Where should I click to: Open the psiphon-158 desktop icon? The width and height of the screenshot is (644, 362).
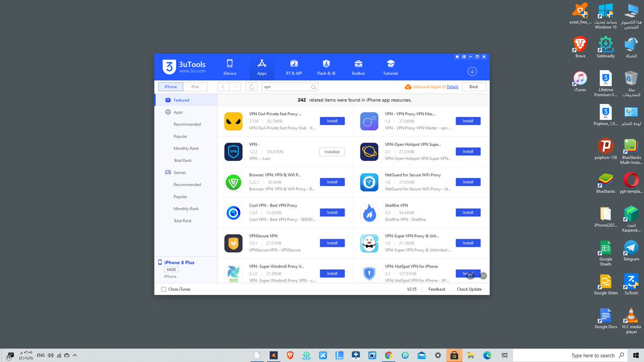click(x=605, y=149)
